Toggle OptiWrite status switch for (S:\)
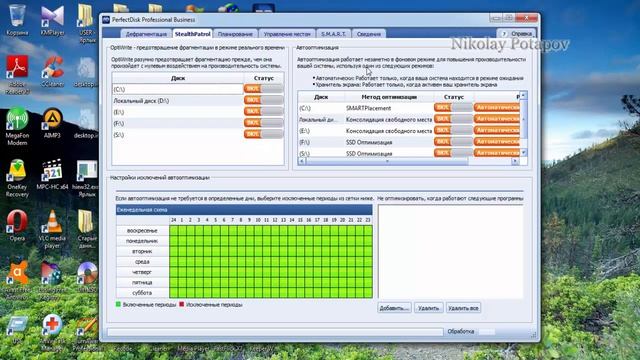The width and height of the screenshot is (640, 360). pyautogui.click(x=263, y=134)
